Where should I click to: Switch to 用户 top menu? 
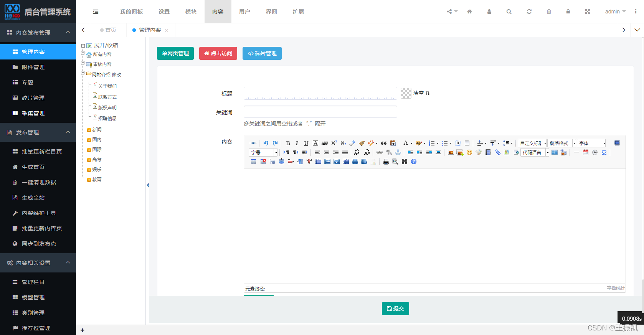pyautogui.click(x=244, y=12)
